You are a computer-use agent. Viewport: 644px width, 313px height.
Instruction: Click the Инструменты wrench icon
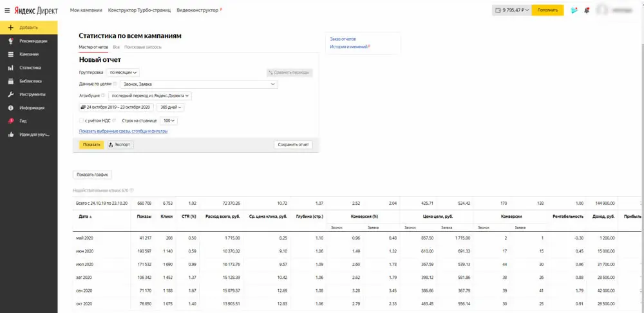coord(11,95)
